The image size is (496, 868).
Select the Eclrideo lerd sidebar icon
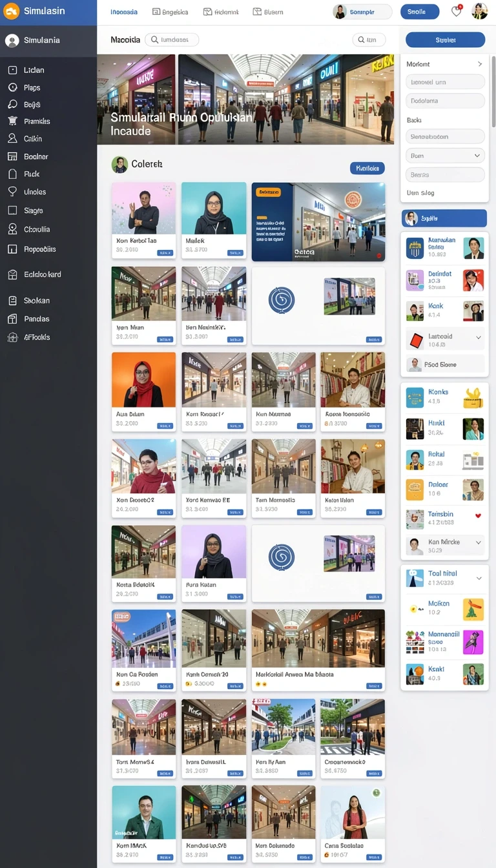[12, 274]
